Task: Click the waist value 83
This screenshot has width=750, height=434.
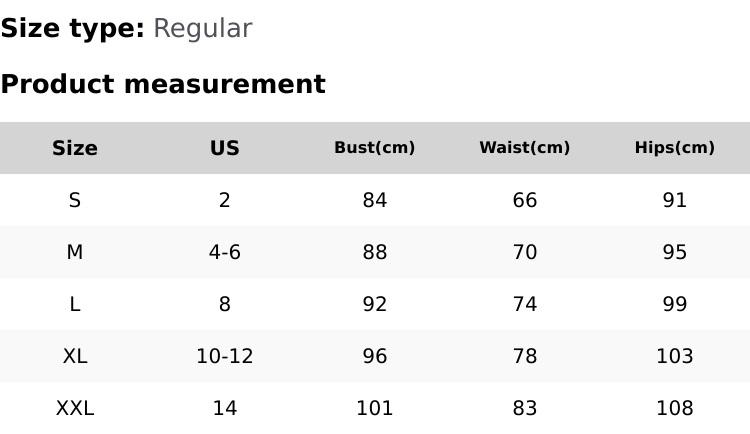Action: coord(525,408)
